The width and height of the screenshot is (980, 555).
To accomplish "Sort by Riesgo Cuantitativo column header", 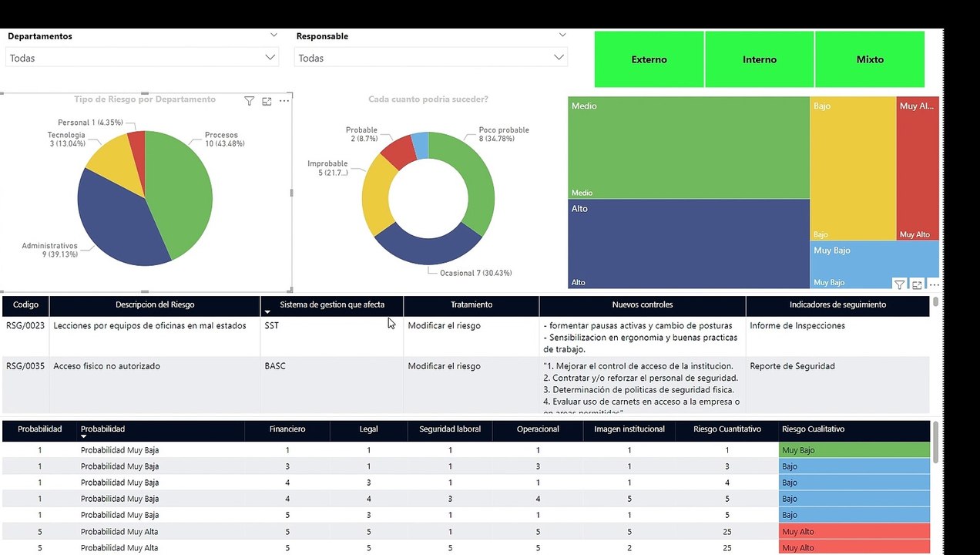I will [x=727, y=429].
